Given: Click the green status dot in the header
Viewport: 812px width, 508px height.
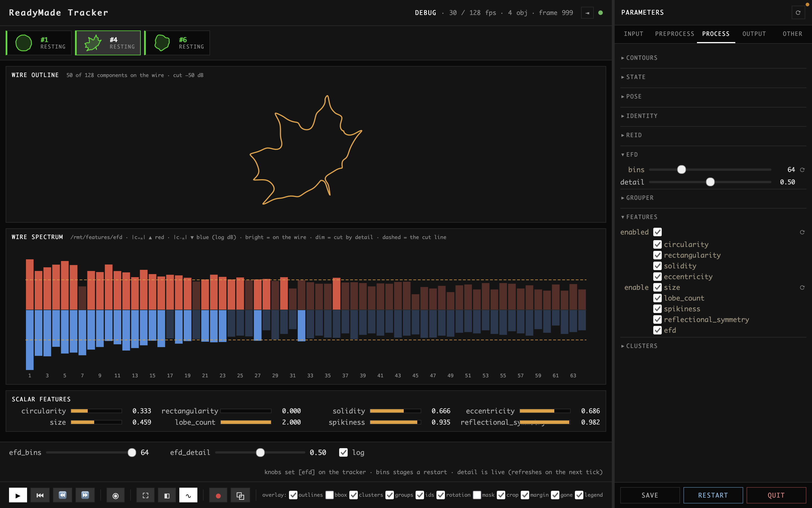Looking at the screenshot, I should pos(601,13).
